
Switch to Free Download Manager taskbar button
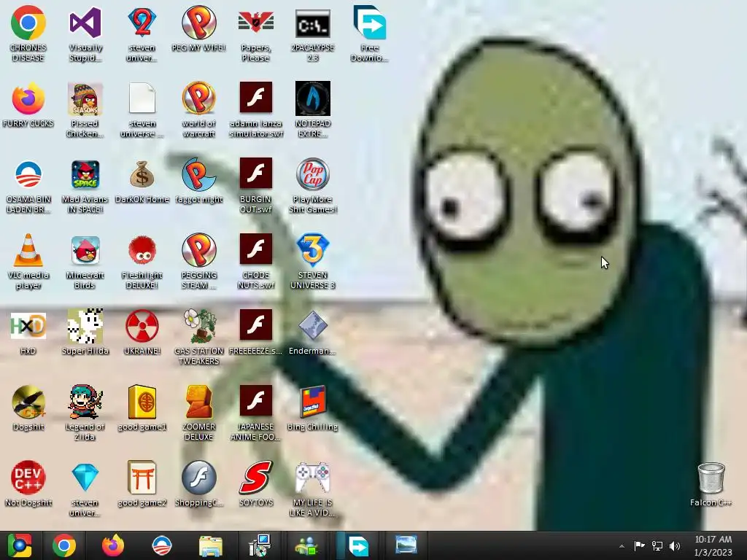pyautogui.click(x=357, y=545)
